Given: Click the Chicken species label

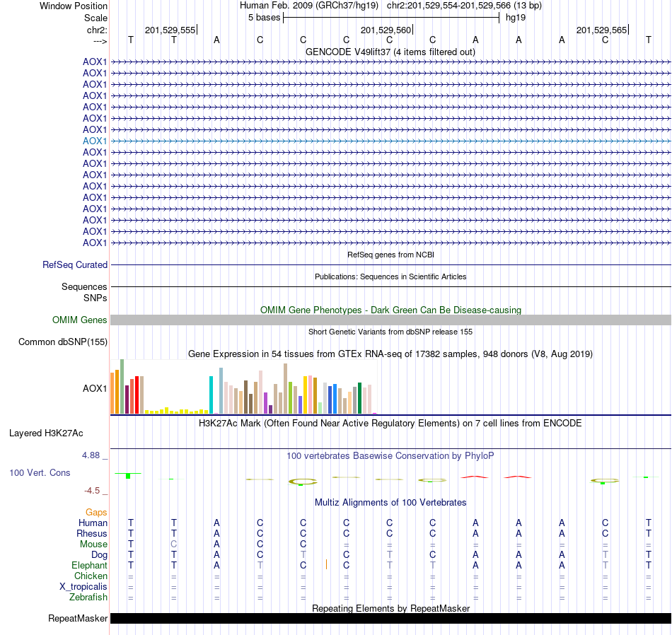Looking at the screenshot, I should coord(91,576).
